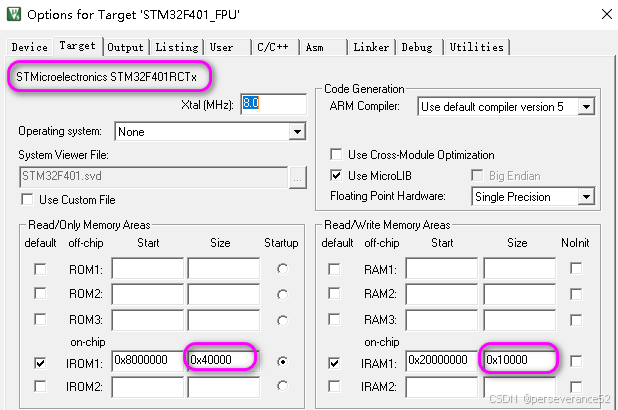Enable NoInit for IRAM1

tap(576, 361)
